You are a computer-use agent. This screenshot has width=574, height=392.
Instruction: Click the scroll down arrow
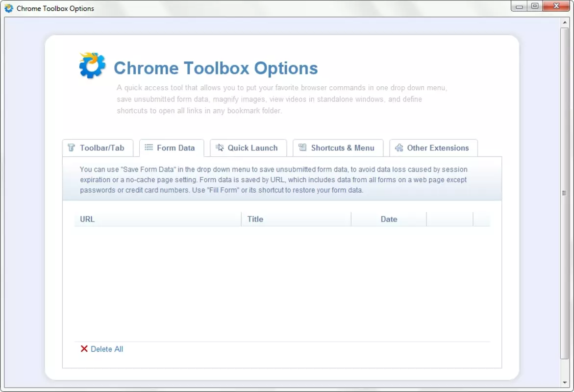click(x=565, y=383)
